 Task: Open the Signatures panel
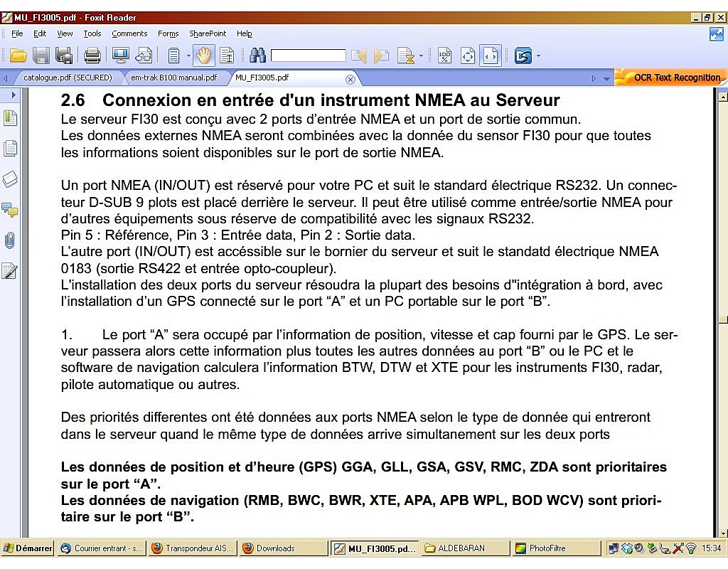click(x=10, y=271)
